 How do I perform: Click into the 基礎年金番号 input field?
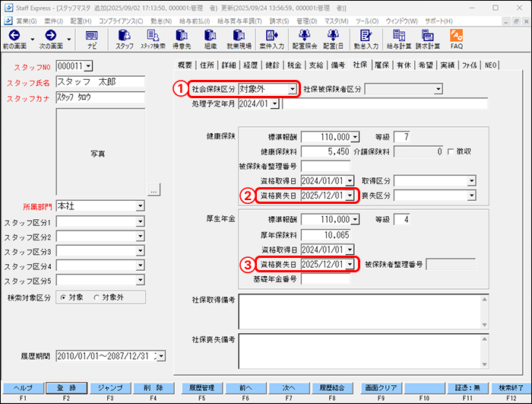coord(326,279)
